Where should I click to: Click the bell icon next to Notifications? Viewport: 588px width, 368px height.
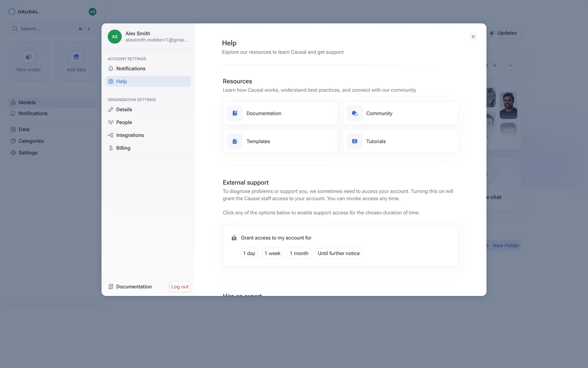[x=111, y=69]
